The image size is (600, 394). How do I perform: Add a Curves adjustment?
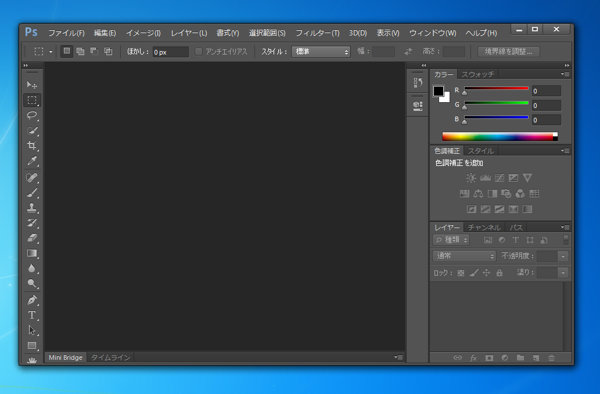pyautogui.click(x=499, y=178)
